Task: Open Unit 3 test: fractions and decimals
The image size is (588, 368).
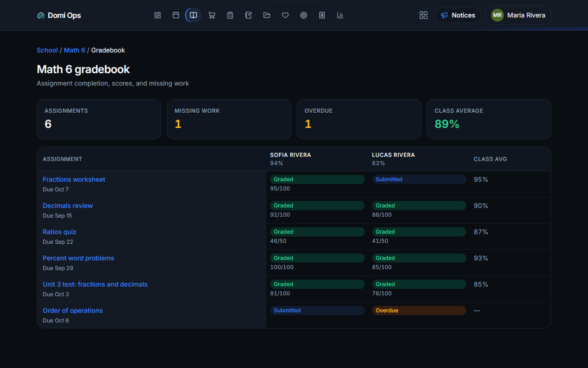Action: tap(95, 284)
